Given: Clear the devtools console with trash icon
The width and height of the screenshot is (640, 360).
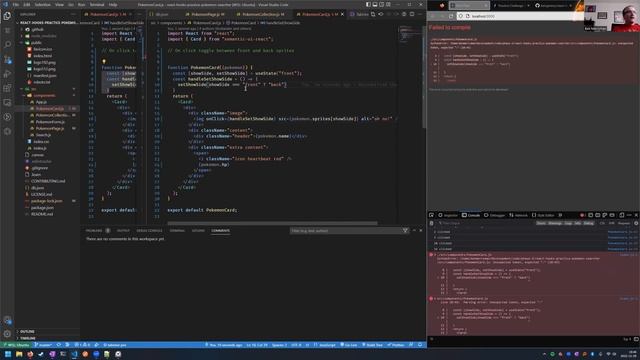Looking at the screenshot, I should [x=431, y=223].
